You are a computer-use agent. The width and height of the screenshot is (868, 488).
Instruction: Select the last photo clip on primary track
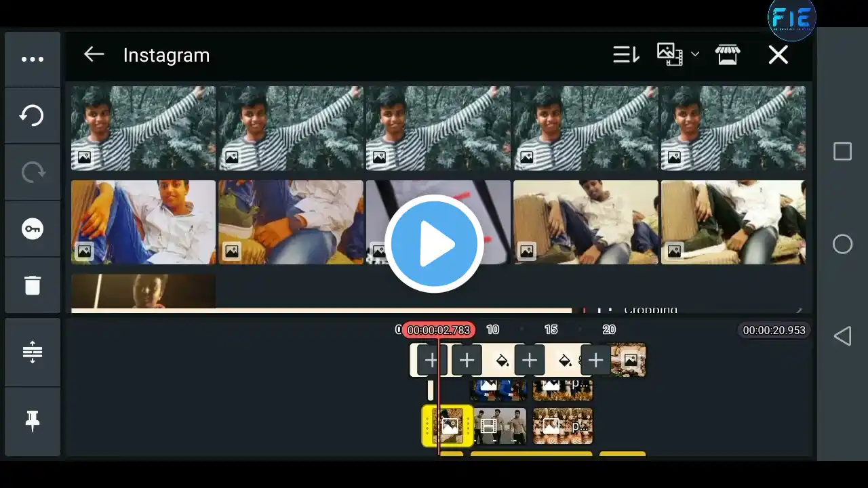[629, 361]
